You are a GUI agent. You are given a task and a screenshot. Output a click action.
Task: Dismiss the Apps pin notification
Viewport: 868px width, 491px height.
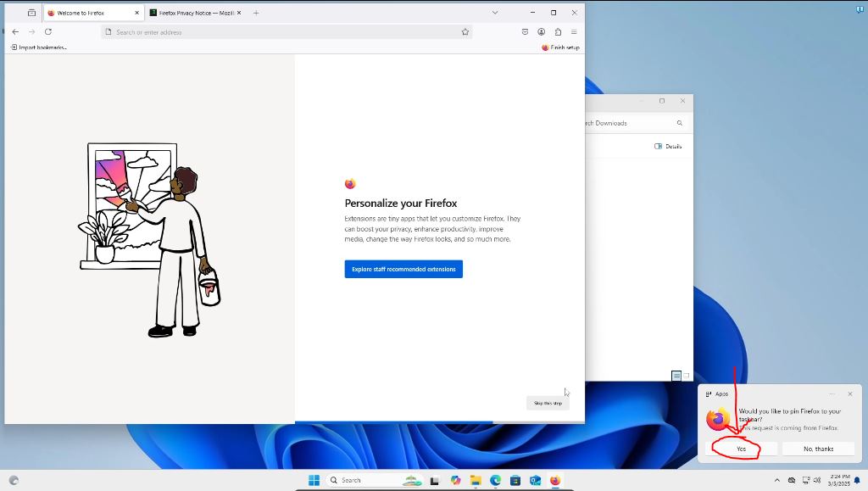coord(850,394)
